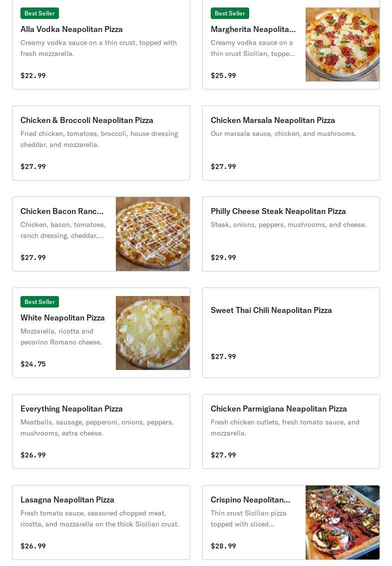Click the White Neapolitan Pizza photo

pos(152,333)
